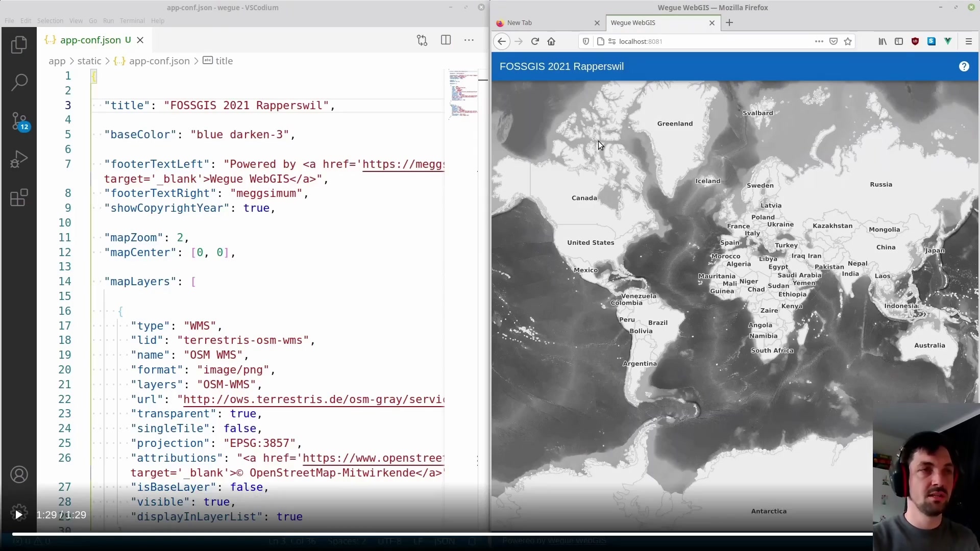Open the File menu in VSCodium
The width and height of the screenshot is (980, 551).
(9, 21)
